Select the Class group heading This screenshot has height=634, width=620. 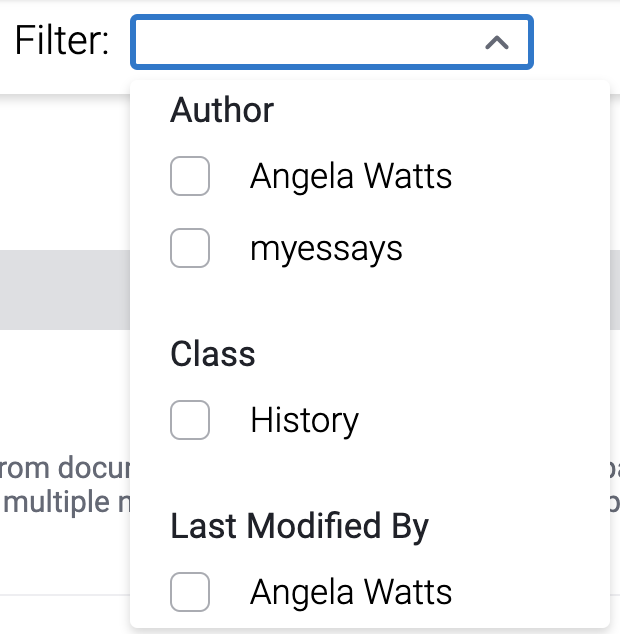pyautogui.click(x=213, y=354)
